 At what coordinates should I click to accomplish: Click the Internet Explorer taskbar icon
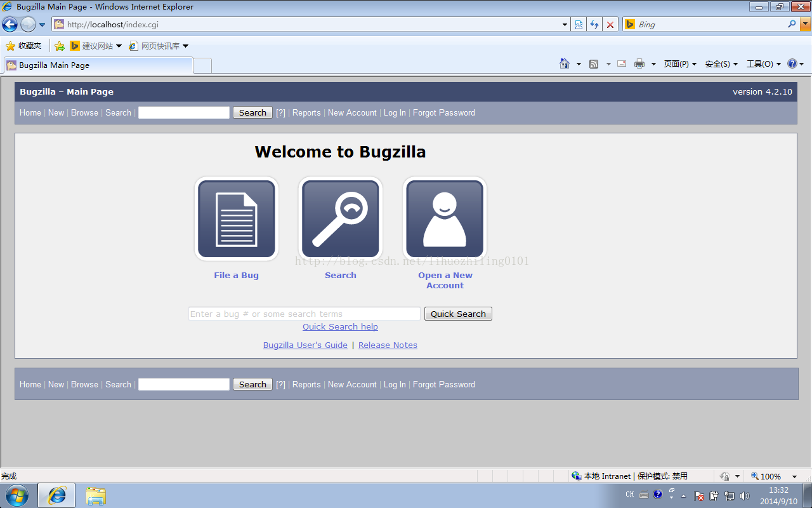(56, 495)
